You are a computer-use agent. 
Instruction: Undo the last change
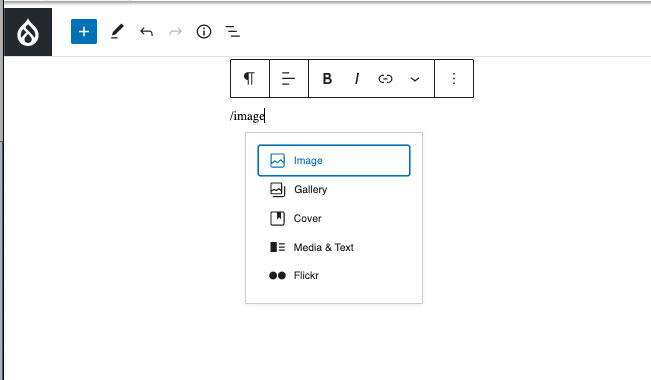click(x=147, y=32)
